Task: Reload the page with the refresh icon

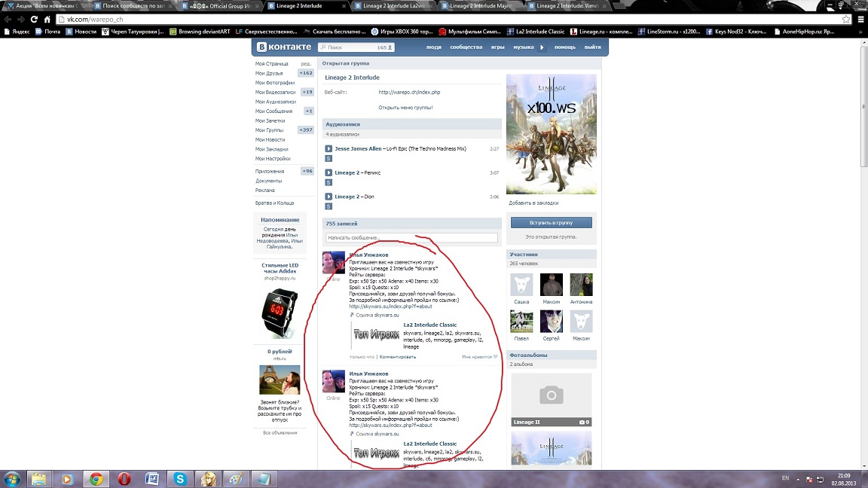Action: pyautogui.click(x=34, y=19)
